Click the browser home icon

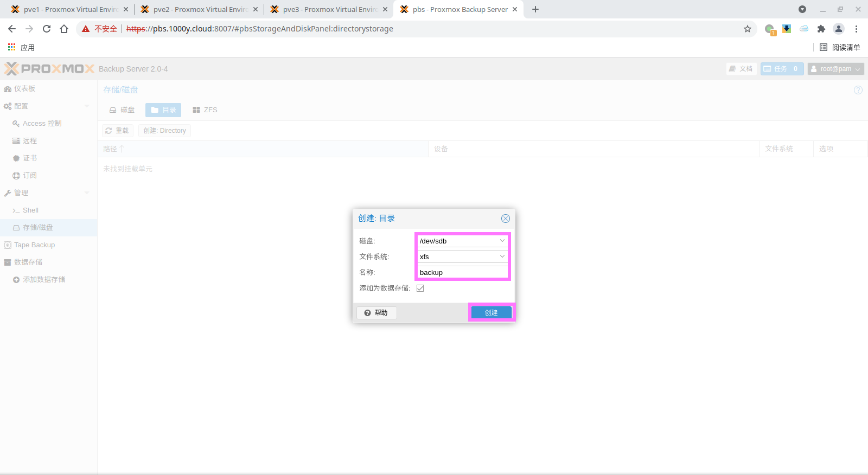point(64,29)
